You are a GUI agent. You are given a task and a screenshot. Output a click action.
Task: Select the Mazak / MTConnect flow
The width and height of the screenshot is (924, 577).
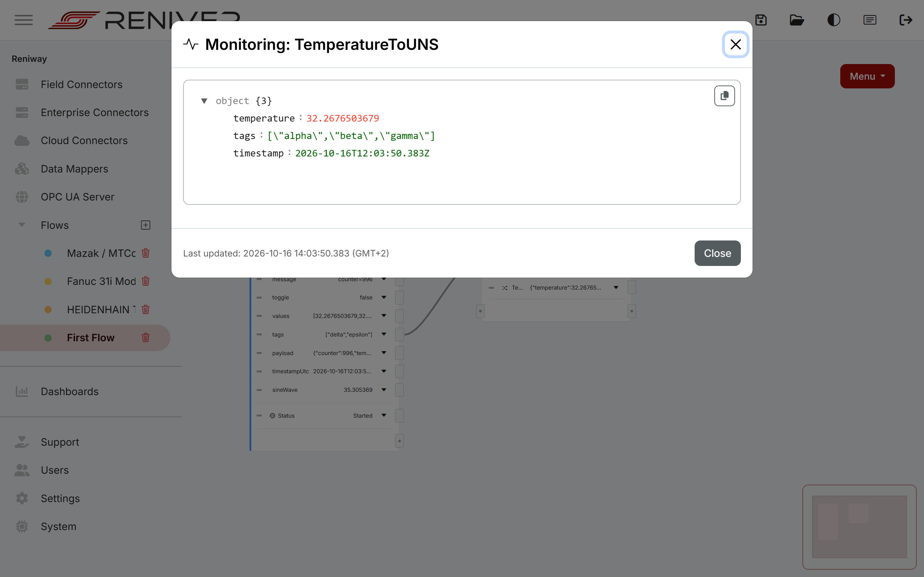[101, 253]
